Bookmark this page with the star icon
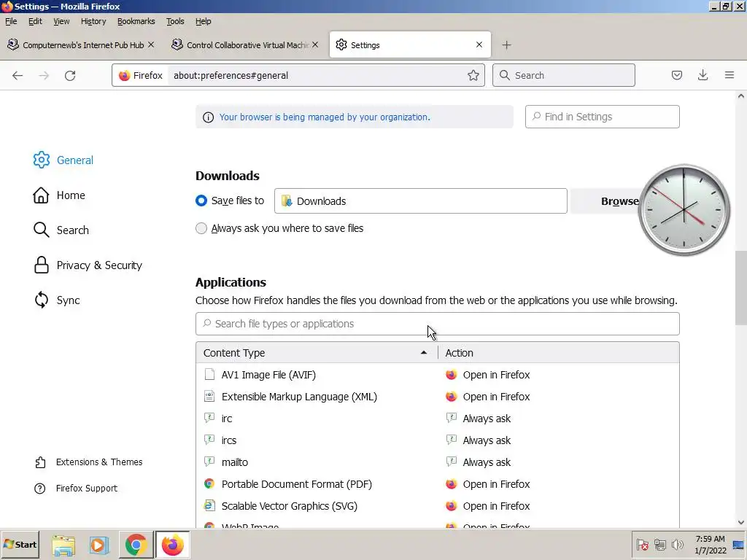 coord(473,75)
